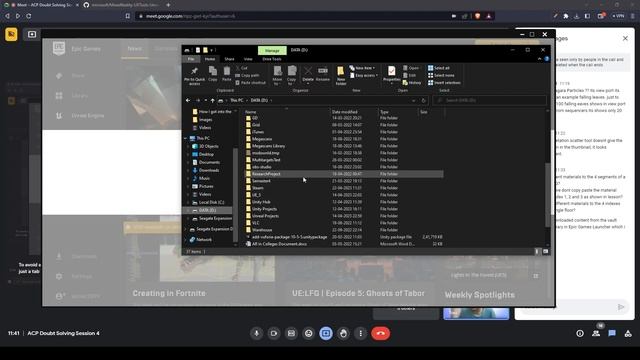Open address bar history dropdown
640x360 pixels.
[413, 100]
